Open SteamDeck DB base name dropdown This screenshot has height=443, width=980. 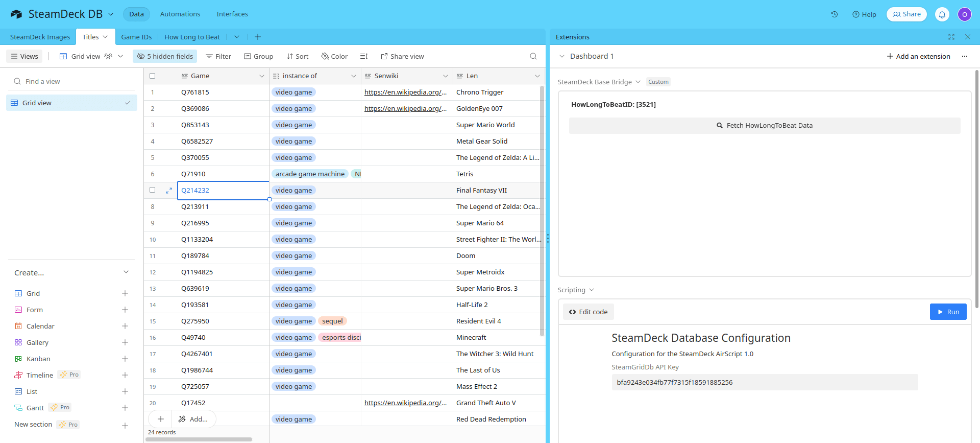(111, 14)
